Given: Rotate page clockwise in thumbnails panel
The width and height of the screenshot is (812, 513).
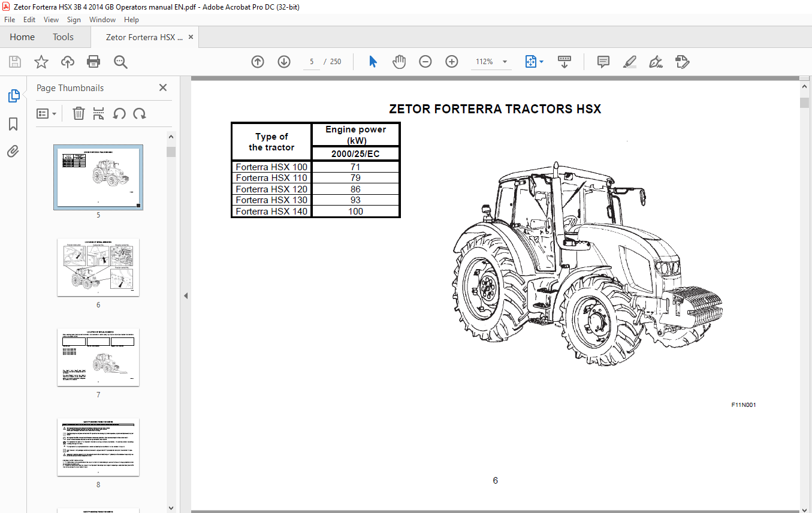Looking at the screenshot, I should tap(140, 113).
